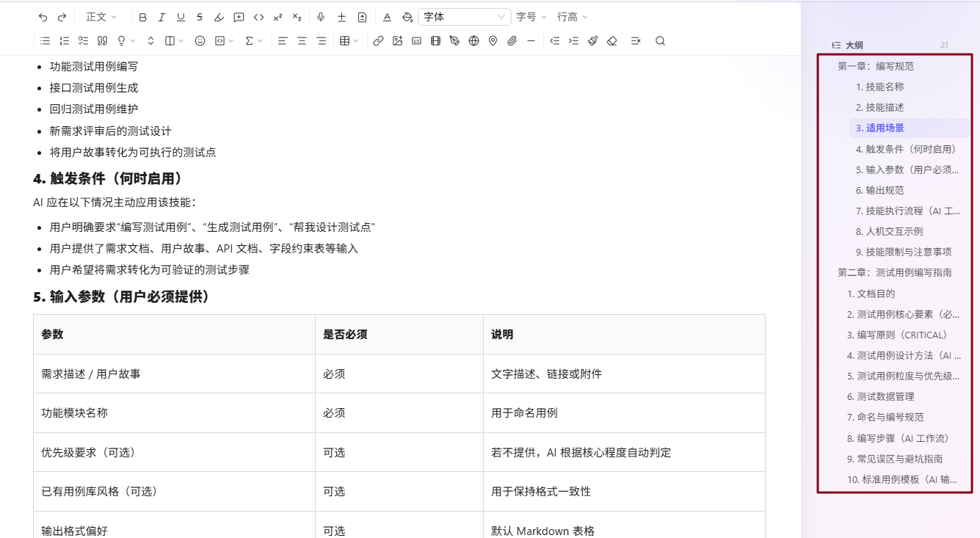This screenshot has width=980, height=538.
Task: Go to outline item 8. 人机交互示例
Action: [889, 231]
